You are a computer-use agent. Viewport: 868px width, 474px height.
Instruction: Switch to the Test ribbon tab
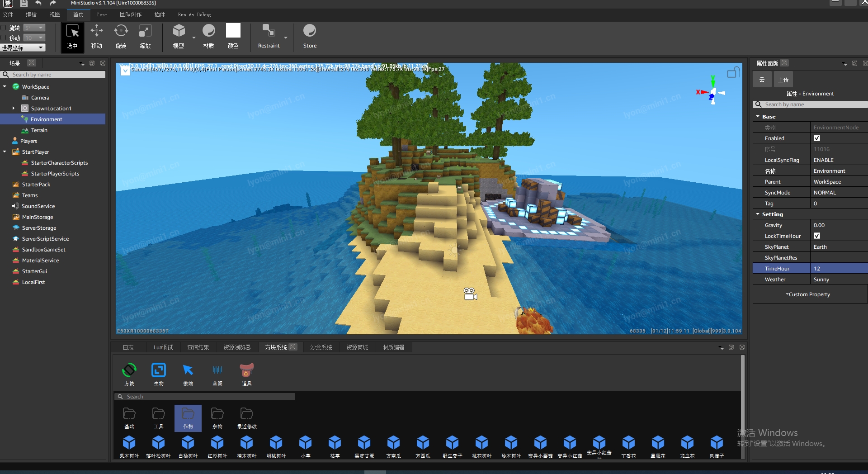(102, 14)
